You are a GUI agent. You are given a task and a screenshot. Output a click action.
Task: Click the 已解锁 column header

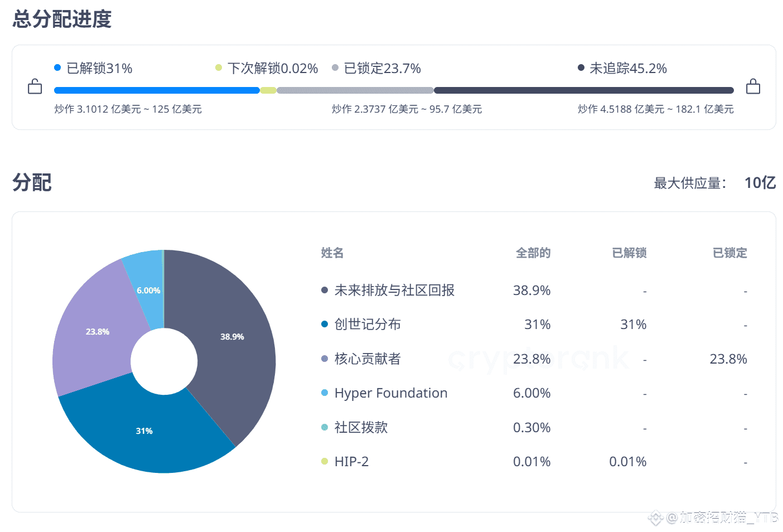pos(629,253)
